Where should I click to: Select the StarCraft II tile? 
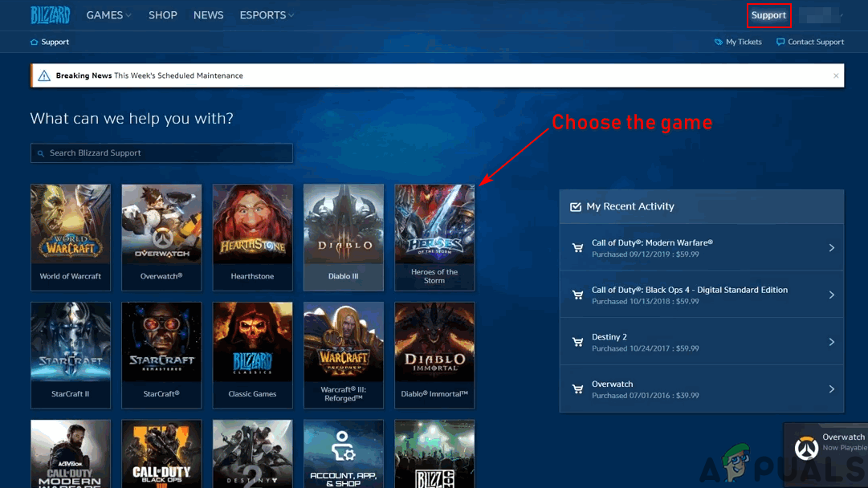71,356
